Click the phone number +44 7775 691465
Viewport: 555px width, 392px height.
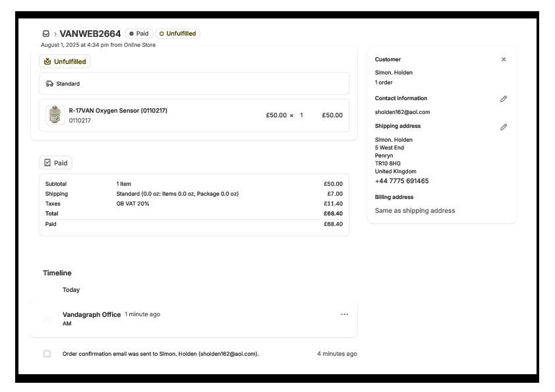tap(401, 181)
